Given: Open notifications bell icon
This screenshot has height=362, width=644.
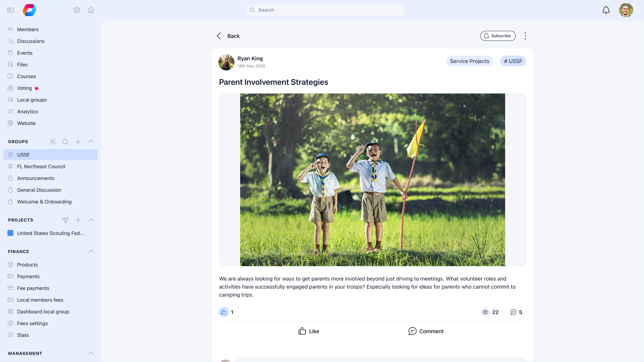Looking at the screenshot, I should click(606, 10).
